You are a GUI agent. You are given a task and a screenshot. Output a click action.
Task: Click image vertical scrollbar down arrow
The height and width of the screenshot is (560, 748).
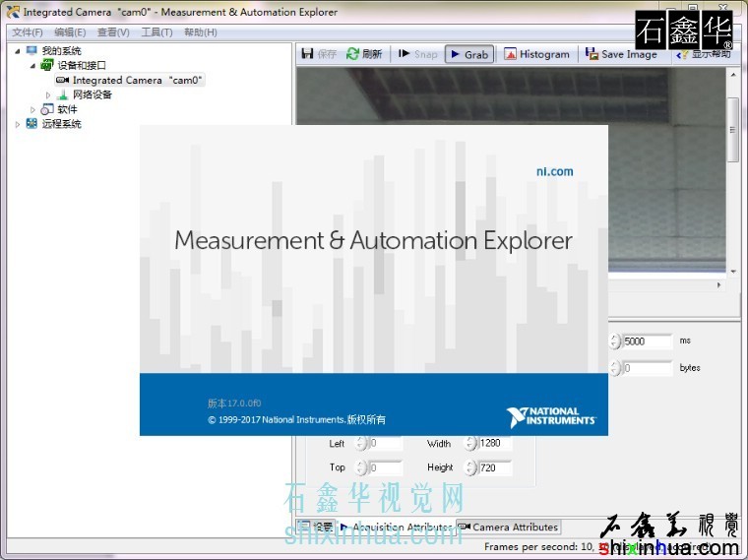pos(733,272)
